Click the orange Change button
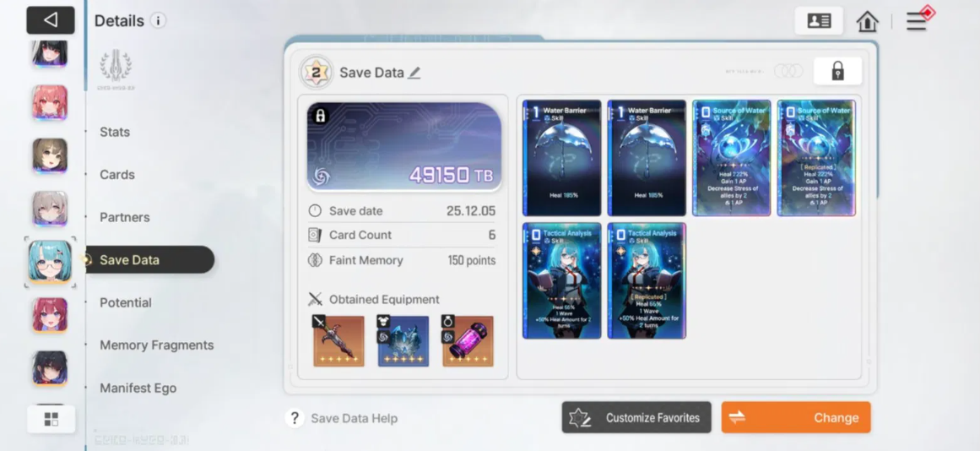Screen dimensions: 980x451 [x=796, y=417]
